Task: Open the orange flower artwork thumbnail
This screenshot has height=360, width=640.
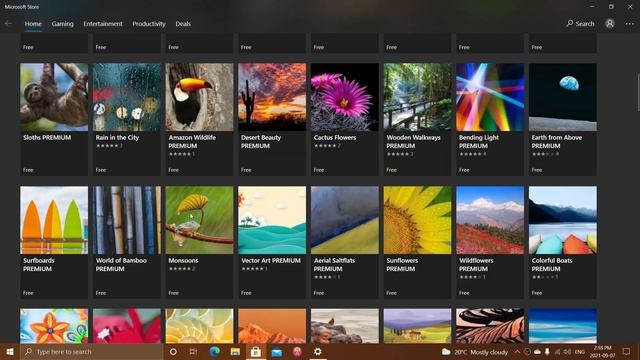Action: (x=54, y=326)
